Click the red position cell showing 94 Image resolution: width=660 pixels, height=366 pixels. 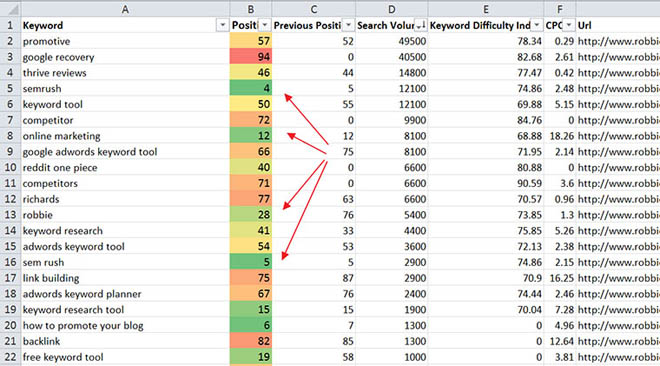[x=250, y=57]
